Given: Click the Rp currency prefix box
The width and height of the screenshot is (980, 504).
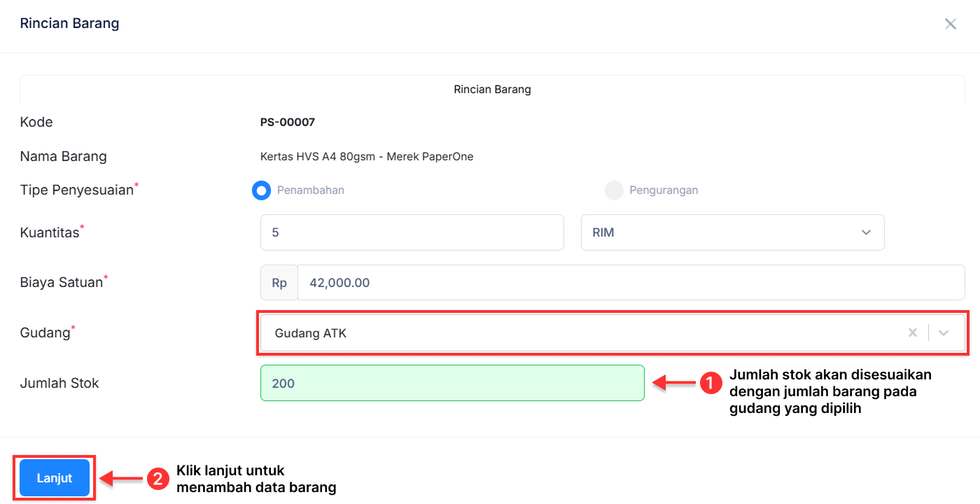Looking at the screenshot, I should pos(279,283).
